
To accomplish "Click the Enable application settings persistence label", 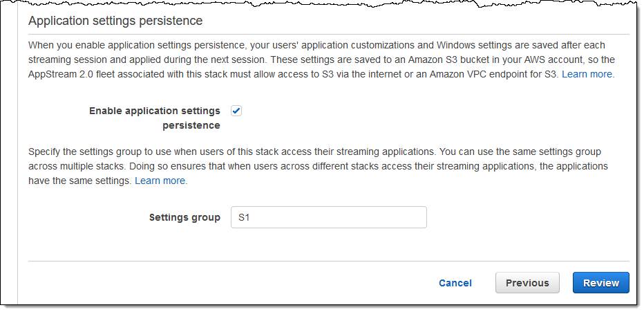I will pyautogui.click(x=155, y=118).
